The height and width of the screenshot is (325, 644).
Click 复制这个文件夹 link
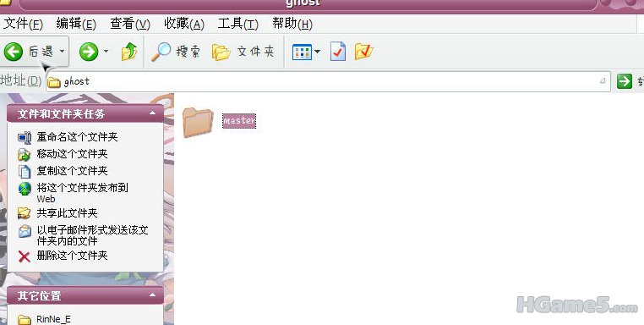(73, 171)
